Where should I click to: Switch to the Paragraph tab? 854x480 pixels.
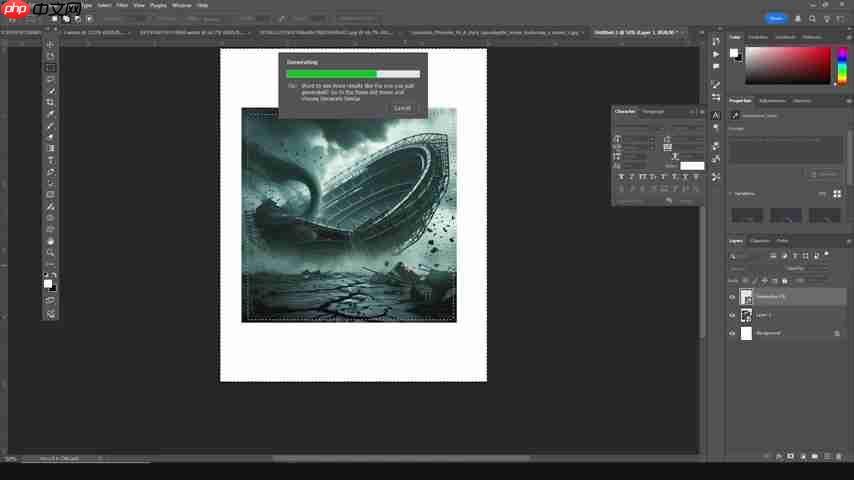[653, 112]
